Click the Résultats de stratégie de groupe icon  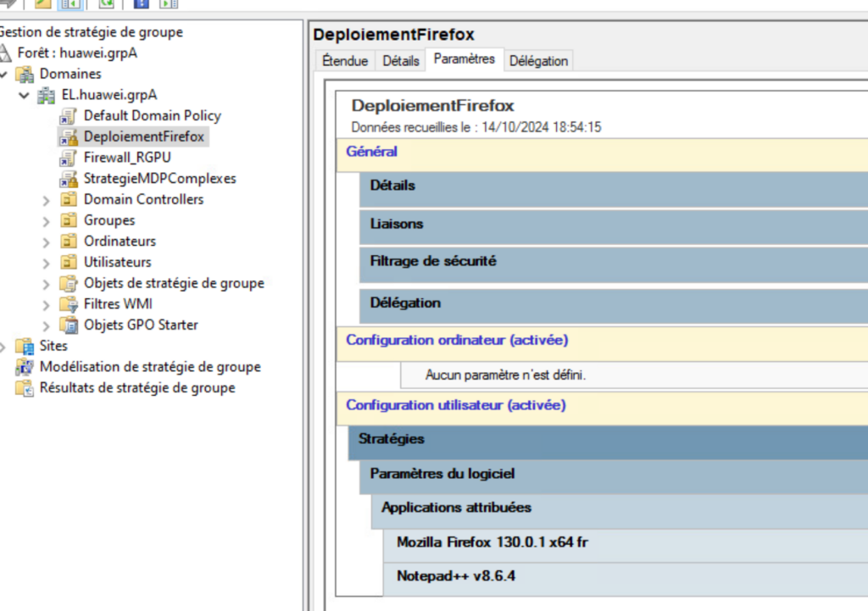click(25, 388)
